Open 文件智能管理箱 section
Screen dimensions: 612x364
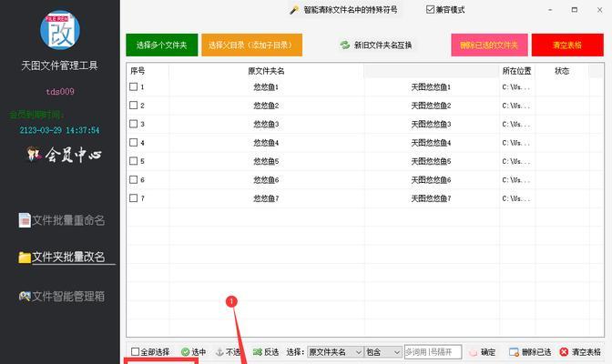point(62,297)
